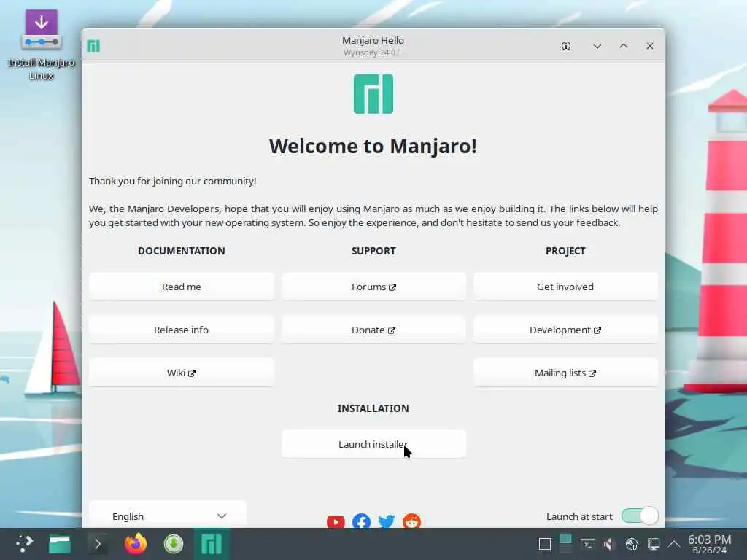This screenshot has width=747, height=560.
Task: Click the 'Thank you for joining our community!' text
Action: point(172,181)
